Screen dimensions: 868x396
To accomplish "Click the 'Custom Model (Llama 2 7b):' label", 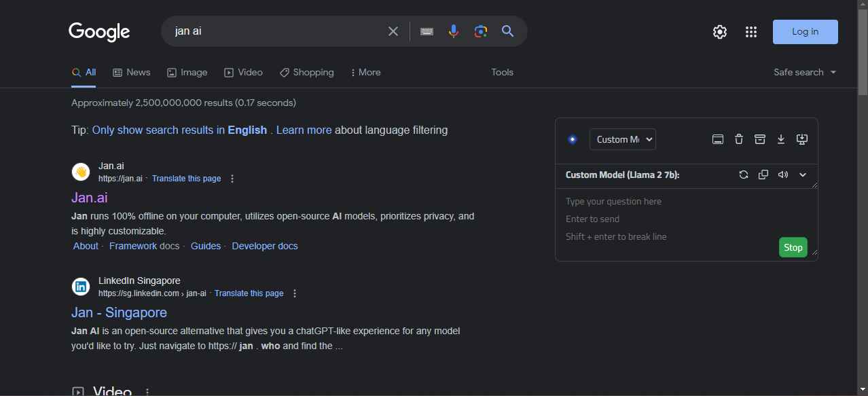I will click(623, 175).
